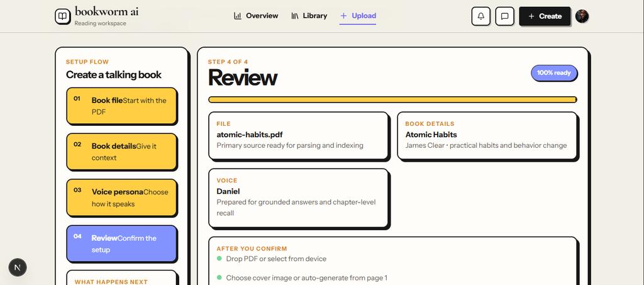Open the Book Details card Atomic Habits
This screenshot has height=285, width=644.
coord(487,135)
